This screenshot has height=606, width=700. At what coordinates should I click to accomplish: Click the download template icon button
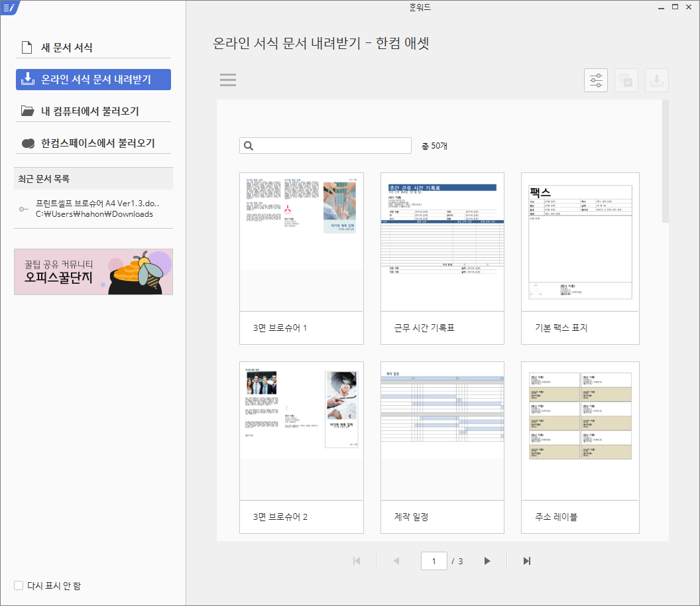click(657, 80)
